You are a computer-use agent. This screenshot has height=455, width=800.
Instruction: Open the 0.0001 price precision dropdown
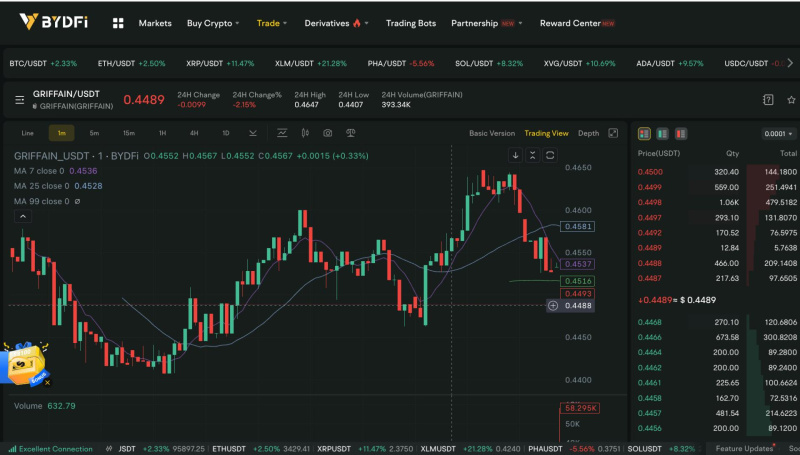click(x=776, y=133)
